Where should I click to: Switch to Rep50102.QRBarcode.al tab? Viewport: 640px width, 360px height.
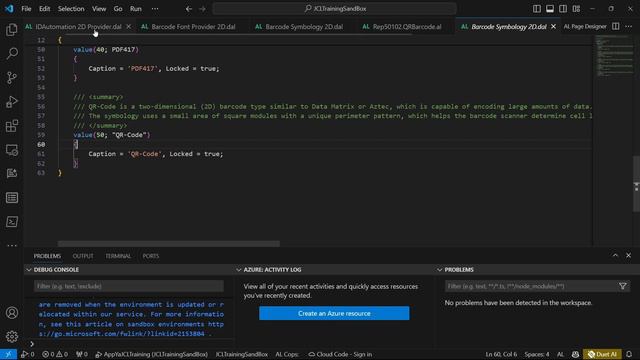coord(407,27)
